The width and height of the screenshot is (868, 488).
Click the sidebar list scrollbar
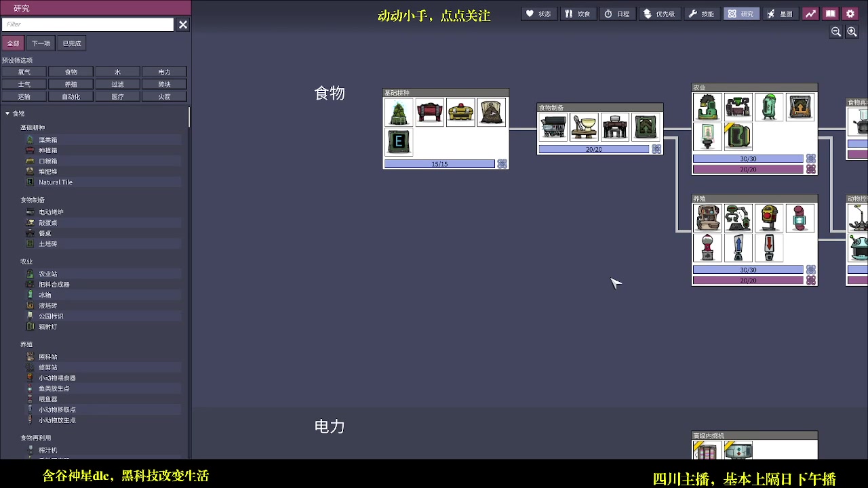tap(189, 117)
